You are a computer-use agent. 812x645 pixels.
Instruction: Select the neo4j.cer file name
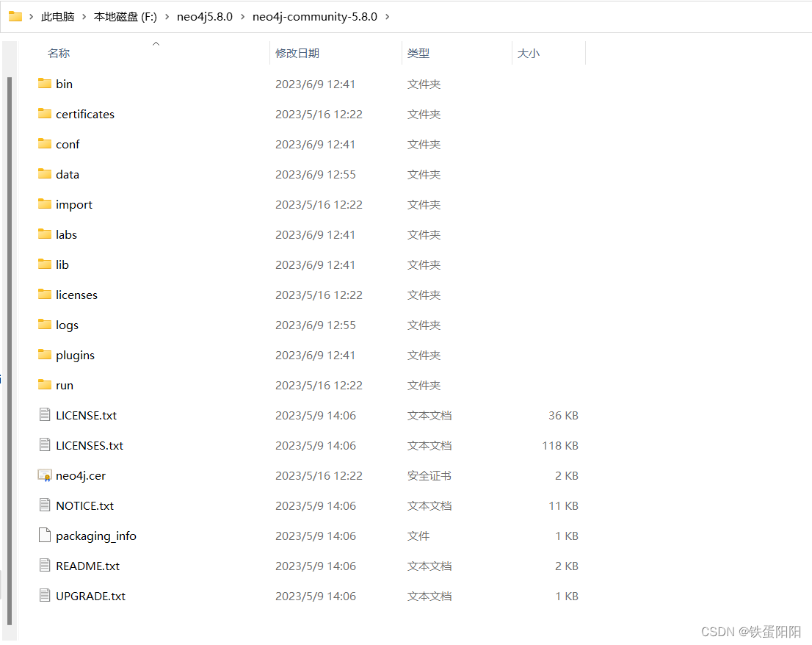[x=81, y=475]
